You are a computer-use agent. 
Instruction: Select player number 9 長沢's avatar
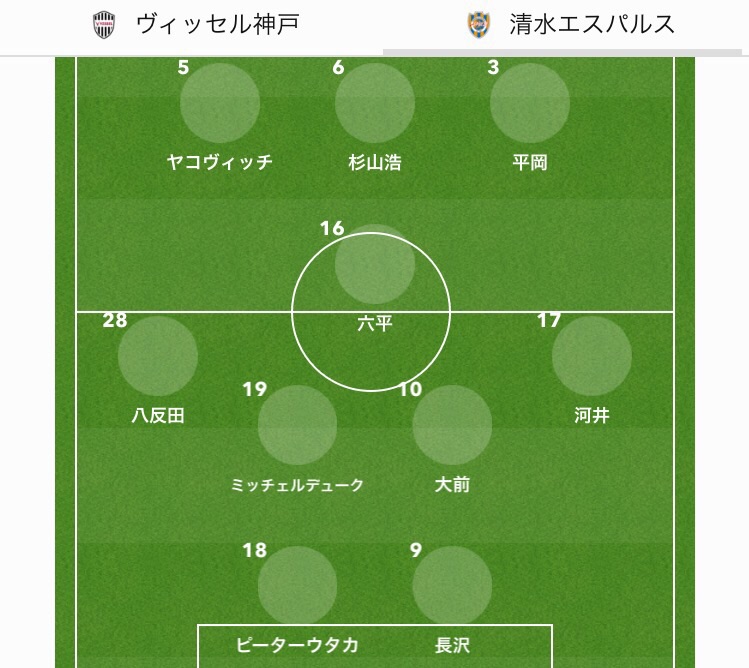(x=452, y=586)
